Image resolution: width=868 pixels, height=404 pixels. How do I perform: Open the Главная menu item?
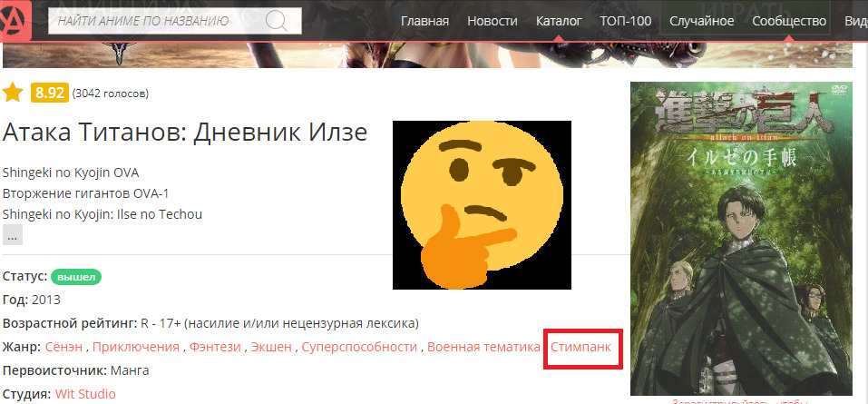click(424, 21)
